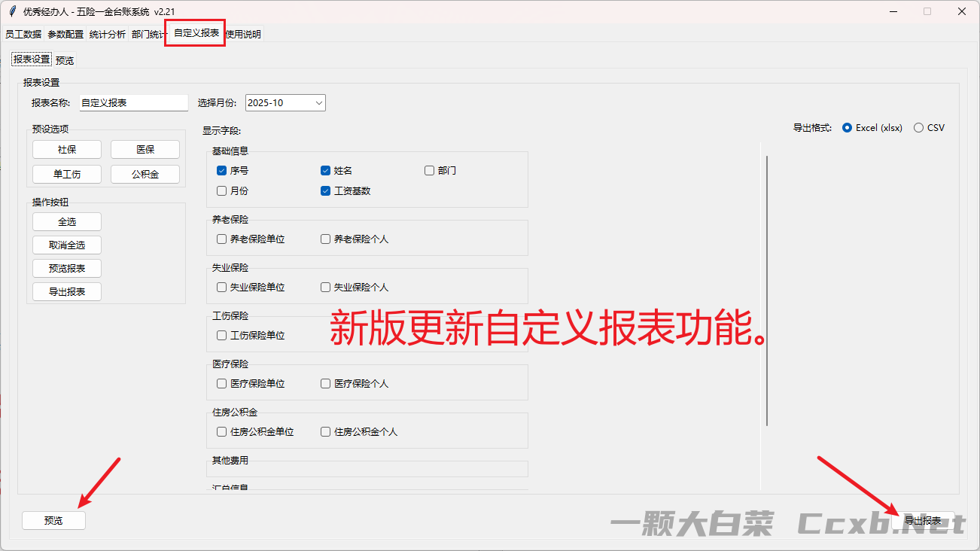This screenshot has width=980, height=551.
Task: Select Excel (xlsx) export format
Action: [848, 128]
